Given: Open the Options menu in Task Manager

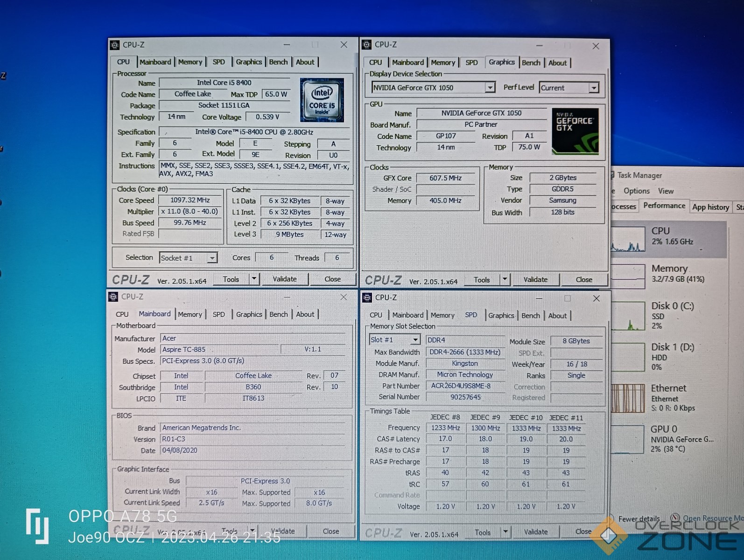Looking at the screenshot, I should 636,191.
